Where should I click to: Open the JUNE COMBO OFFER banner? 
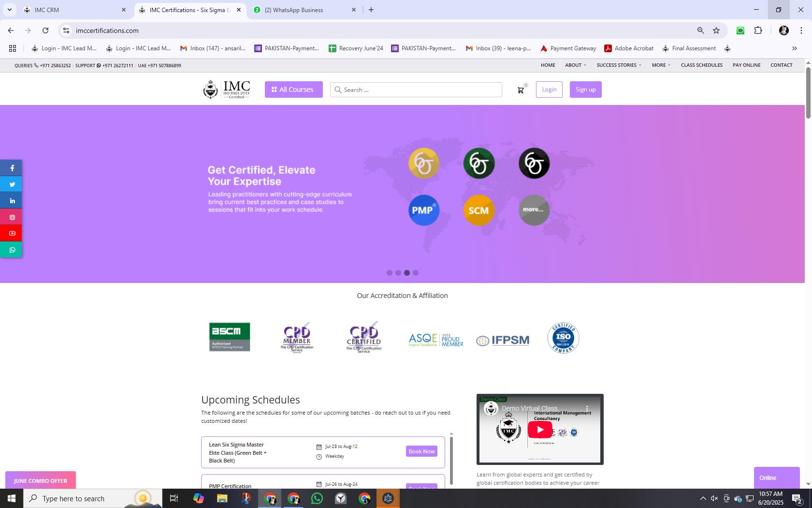41,480
